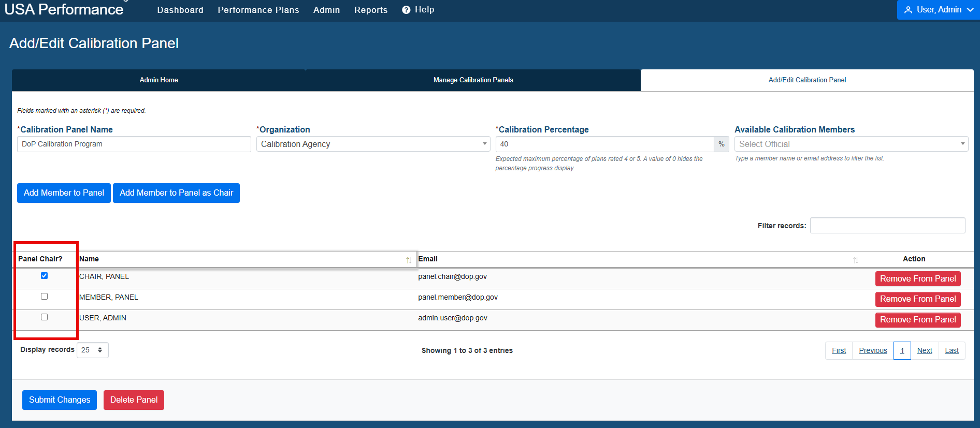Expand the User, Admin account menu
This screenshot has width=980, height=428.
939,10
